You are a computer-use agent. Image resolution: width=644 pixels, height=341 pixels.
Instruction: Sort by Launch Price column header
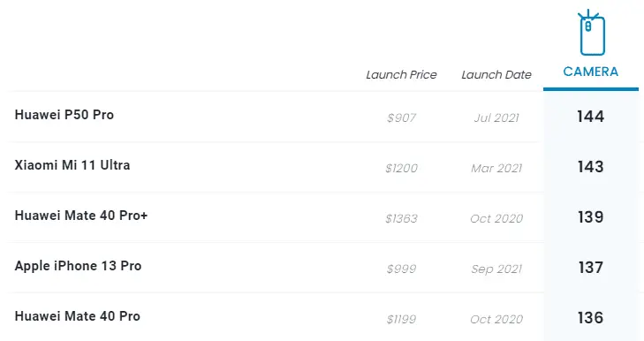coord(401,75)
